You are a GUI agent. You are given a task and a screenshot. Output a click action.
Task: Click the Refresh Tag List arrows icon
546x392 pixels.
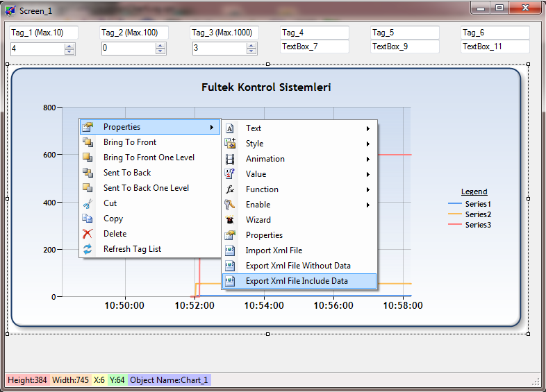click(x=88, y=249)
